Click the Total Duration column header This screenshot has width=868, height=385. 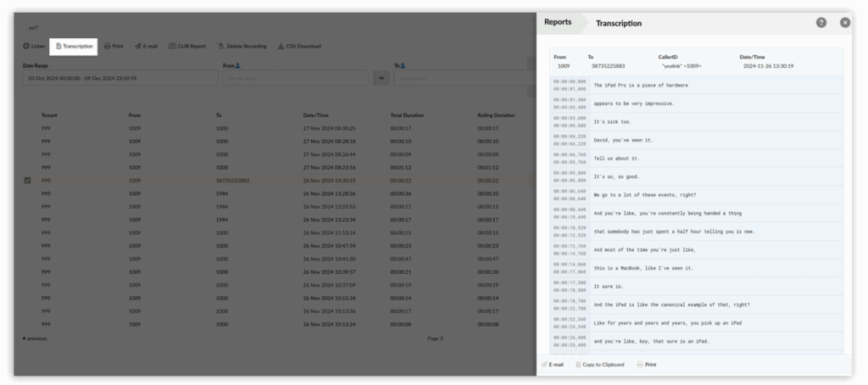pyautogui.click(x=407, y=115)
